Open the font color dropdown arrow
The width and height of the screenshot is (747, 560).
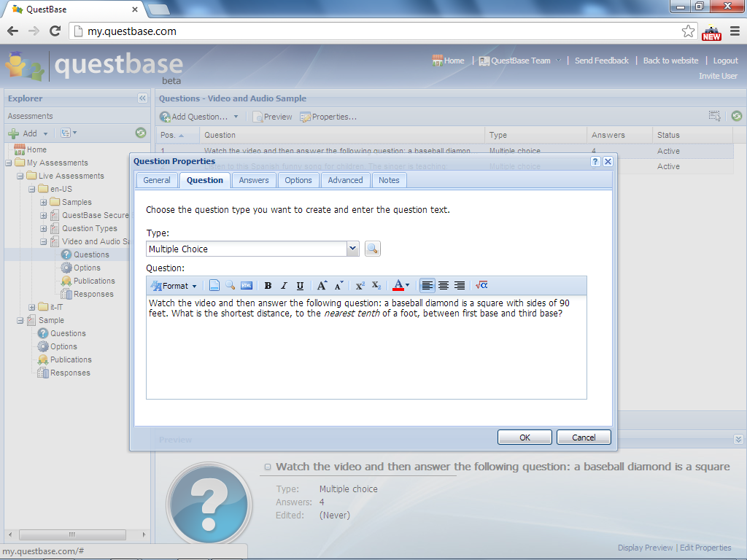click(407, 286)
